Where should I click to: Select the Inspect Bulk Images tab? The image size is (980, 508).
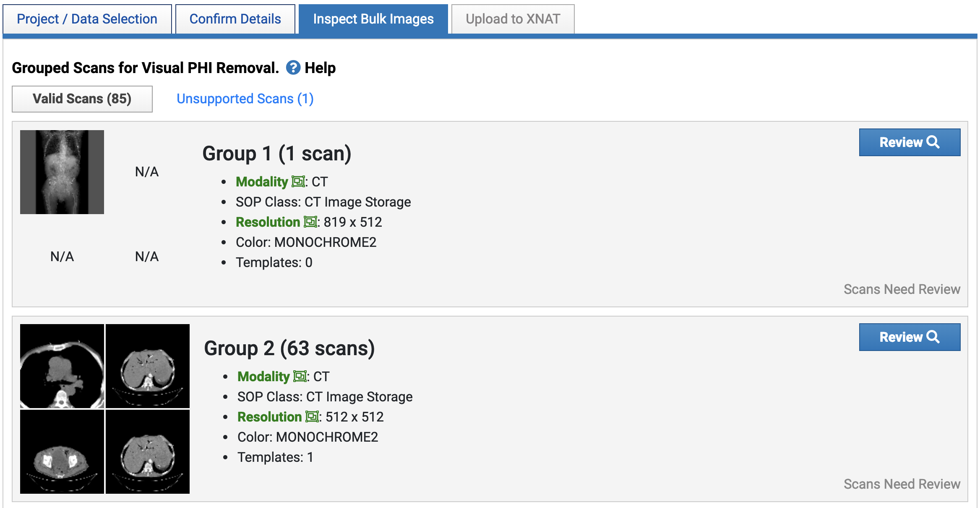pyautogui.click(x=373, y=19)
